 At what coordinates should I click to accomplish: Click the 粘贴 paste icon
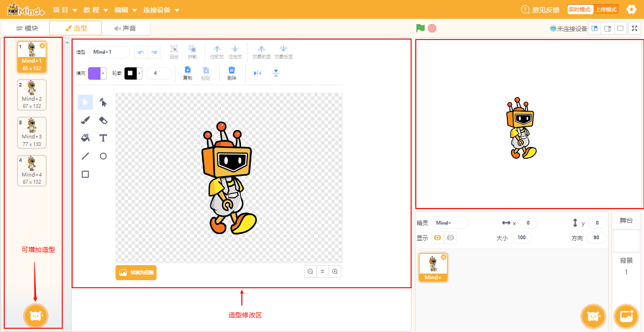[x=206, y=70]
